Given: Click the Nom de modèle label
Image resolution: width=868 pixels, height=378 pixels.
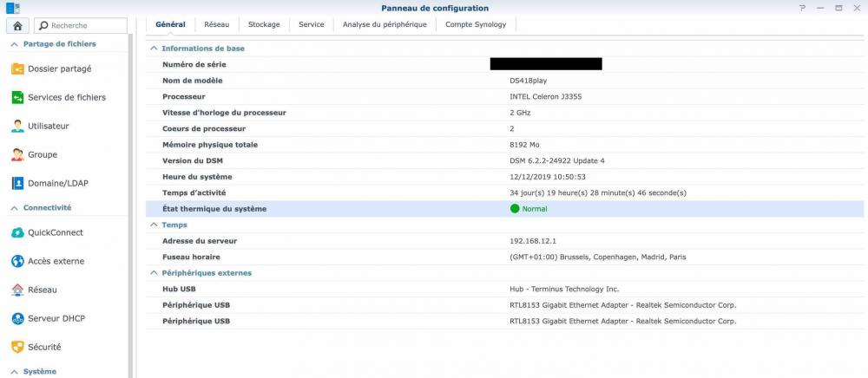Looking at the screenshot, I should (x=193, y=81).
